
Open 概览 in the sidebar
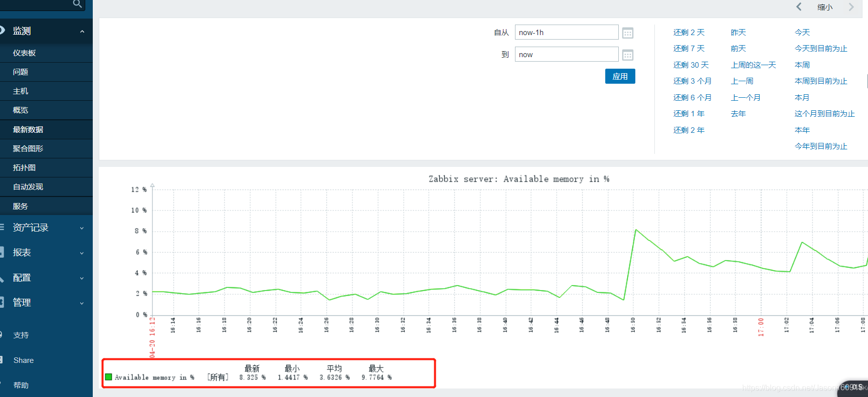46,110
